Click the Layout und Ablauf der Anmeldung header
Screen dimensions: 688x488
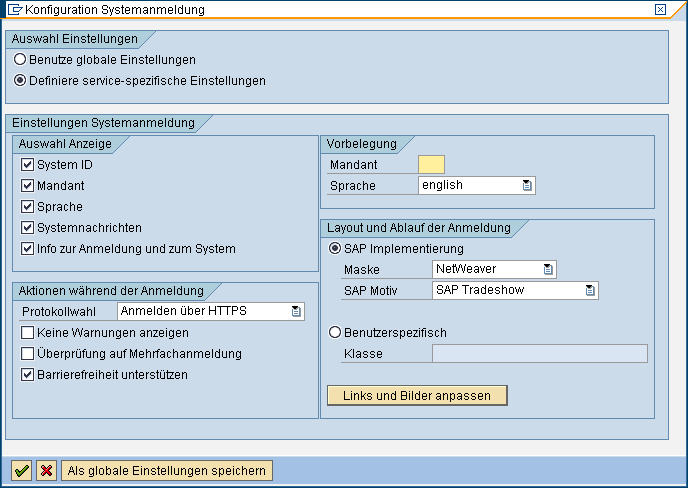point(419,228)
